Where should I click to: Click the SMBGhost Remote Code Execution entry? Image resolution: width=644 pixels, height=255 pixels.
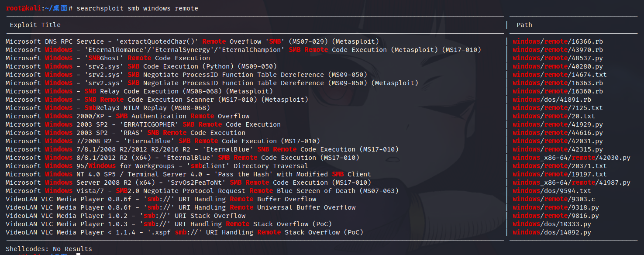[x=108, y=58]
